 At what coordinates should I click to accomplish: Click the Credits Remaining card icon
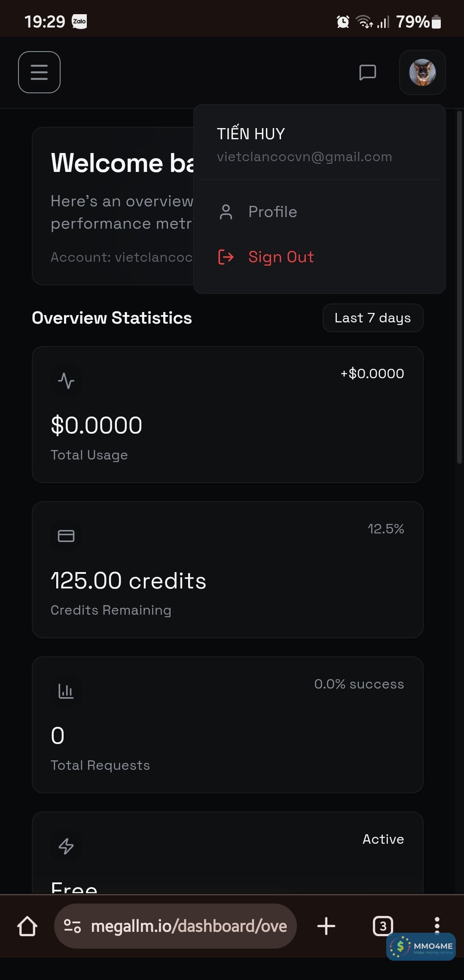[66, 536]
